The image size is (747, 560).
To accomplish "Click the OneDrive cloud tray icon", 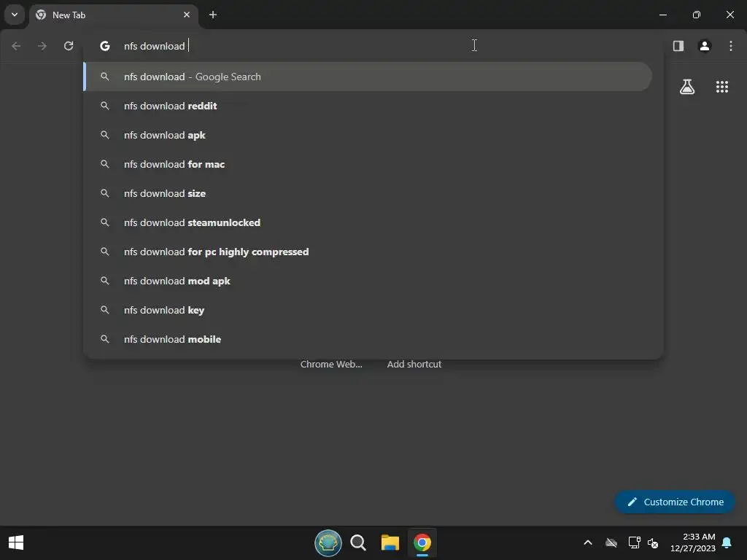I will (611, 542).
